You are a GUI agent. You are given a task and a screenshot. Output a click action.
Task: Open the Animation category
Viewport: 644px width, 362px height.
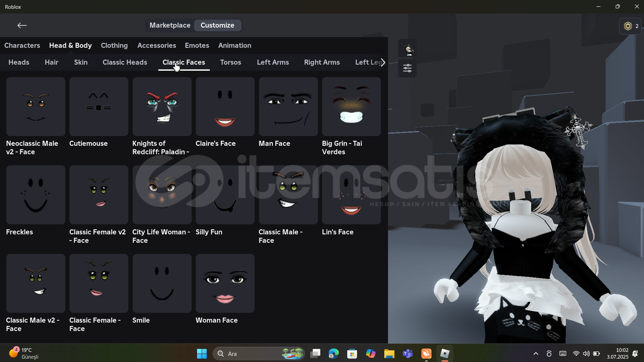tap(235, 45)
